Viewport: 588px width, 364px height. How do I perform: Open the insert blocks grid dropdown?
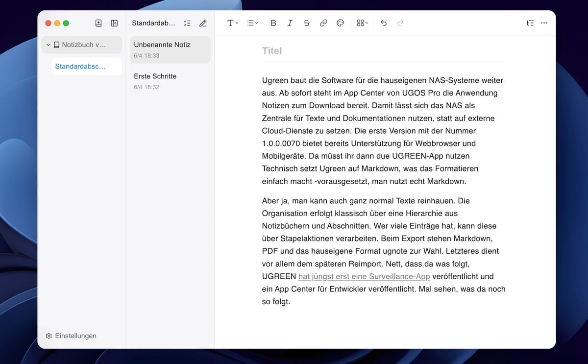pos(363,23)
